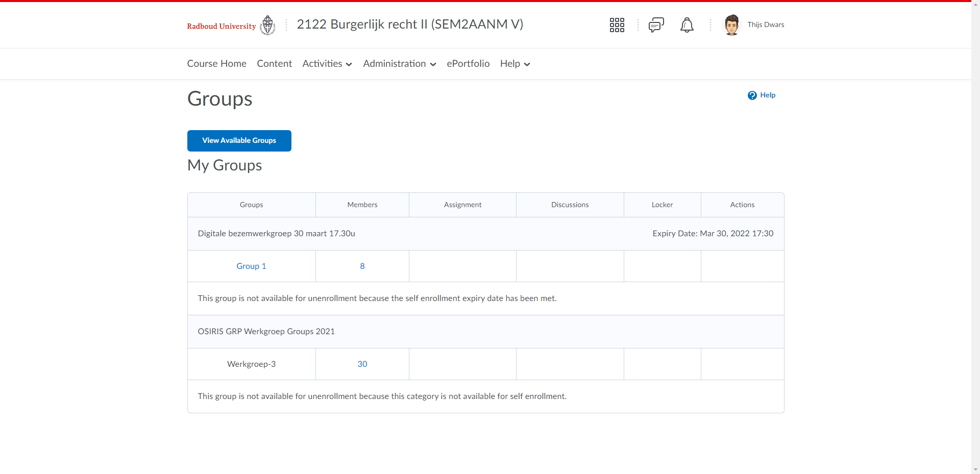Viewport: 980px width, 474px height.
Task: Open the notifications bell icon
Action: pyautogui.click(x=687, y=25)
